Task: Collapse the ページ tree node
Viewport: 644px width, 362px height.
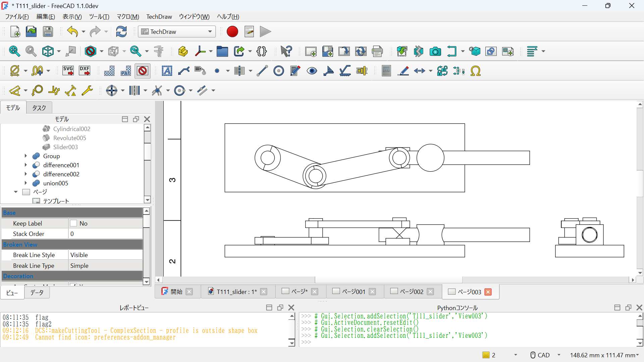Action: point(16,192)
